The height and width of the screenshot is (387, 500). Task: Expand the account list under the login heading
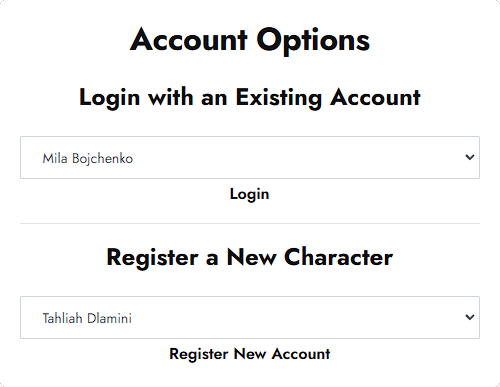pyautogui.click(x=250, y=157)
